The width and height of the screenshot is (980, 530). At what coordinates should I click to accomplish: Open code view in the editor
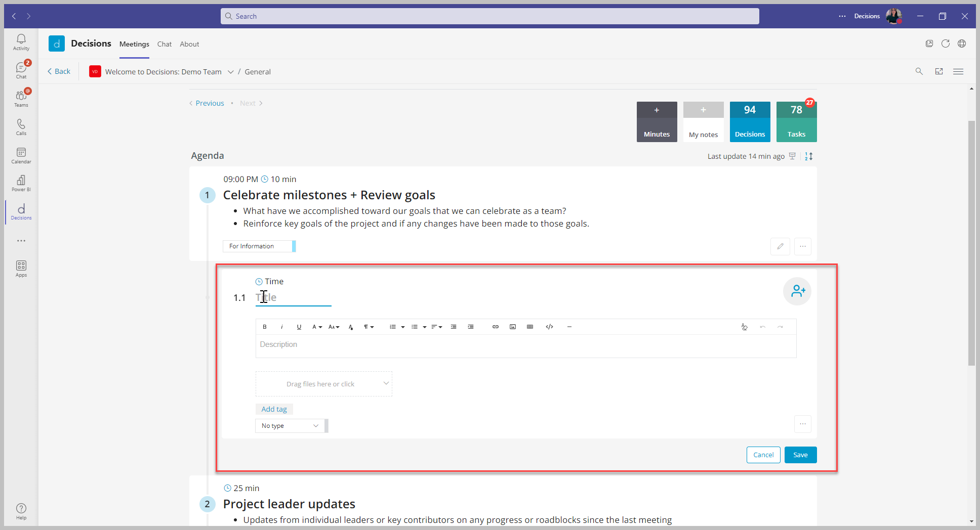(549, 327)
